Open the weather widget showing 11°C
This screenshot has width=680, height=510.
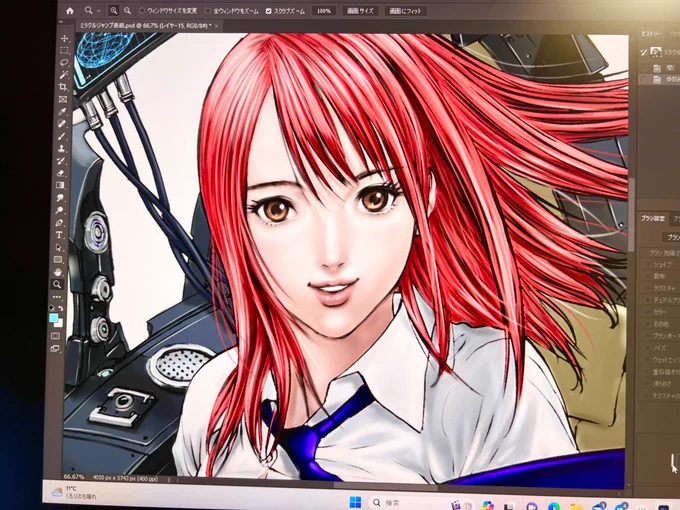pos(74,492)
